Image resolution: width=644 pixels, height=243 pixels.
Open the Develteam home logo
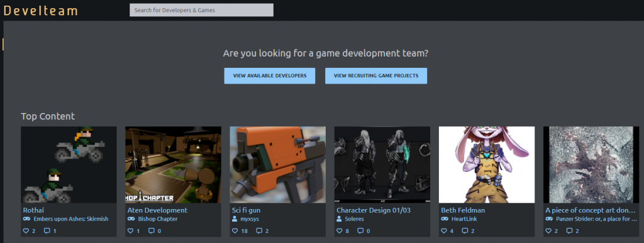41,11
